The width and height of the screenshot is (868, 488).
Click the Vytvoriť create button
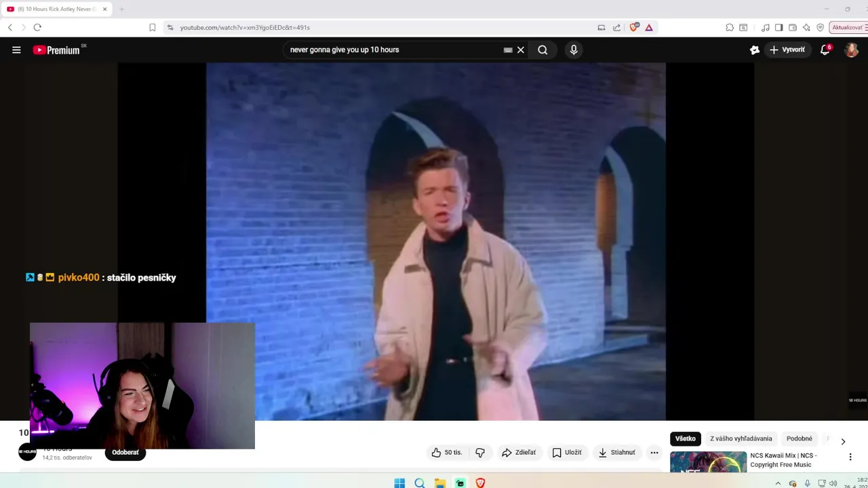(787, 49)
